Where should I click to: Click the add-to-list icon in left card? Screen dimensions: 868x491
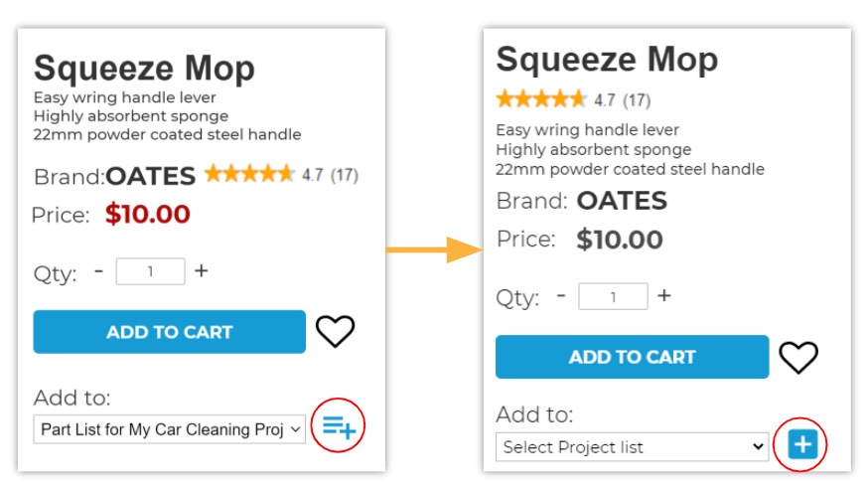(339, 426)
